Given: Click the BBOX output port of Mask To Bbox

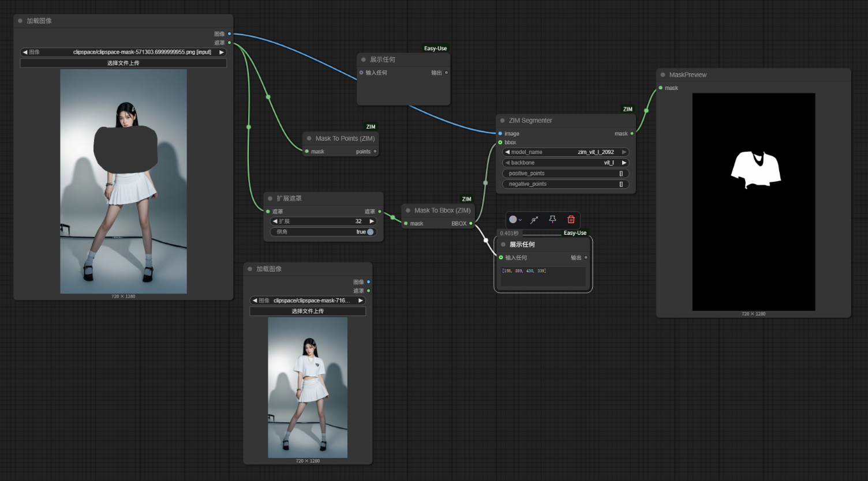Looking at the screenshot, I should pos(471,223).
